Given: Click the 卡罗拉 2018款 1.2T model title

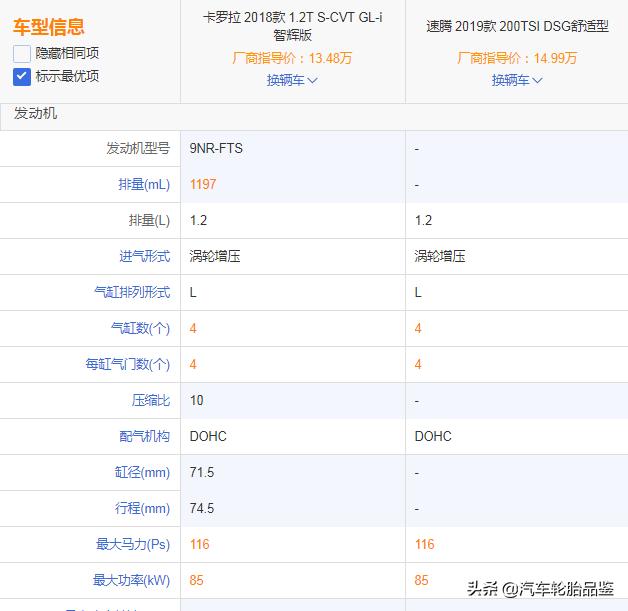Looking at the screenshot, I should point(292,26).
